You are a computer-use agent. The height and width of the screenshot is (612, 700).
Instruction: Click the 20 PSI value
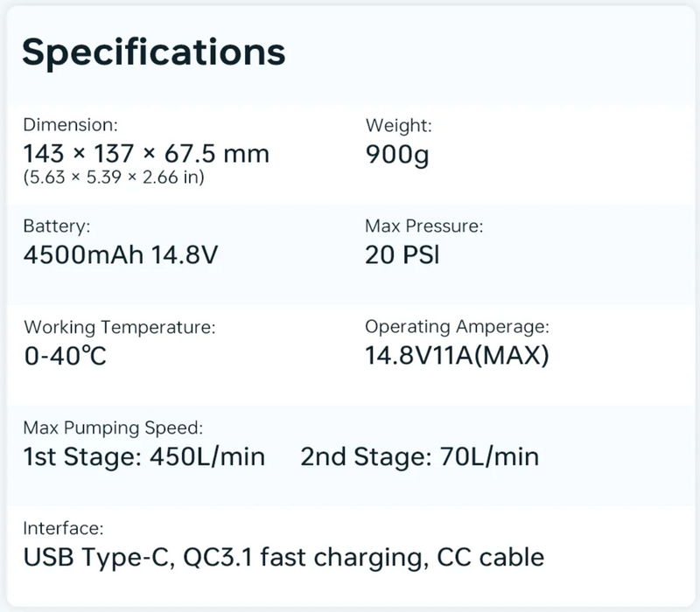402,255
